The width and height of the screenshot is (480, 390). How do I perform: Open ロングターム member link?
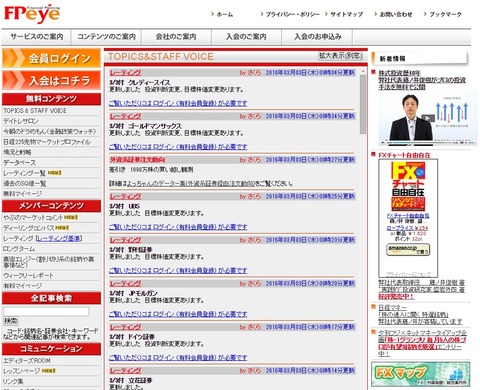(x=19, y=249)
